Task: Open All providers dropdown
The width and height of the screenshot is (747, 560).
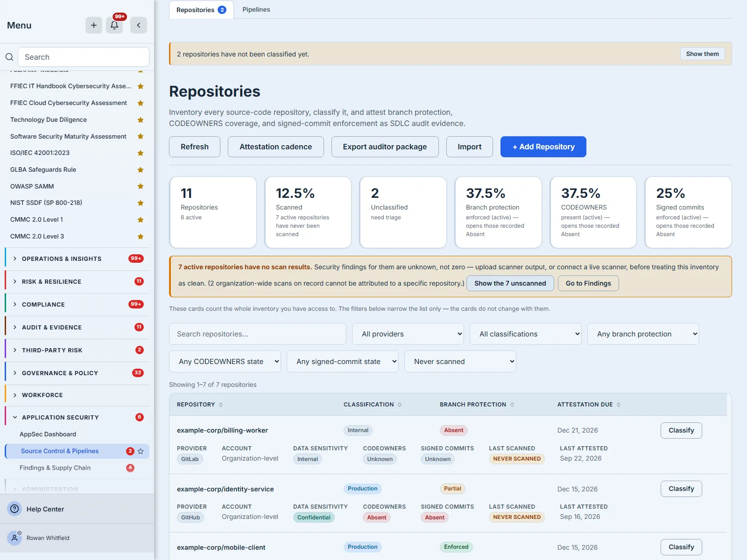Action: tap(408, 334)
